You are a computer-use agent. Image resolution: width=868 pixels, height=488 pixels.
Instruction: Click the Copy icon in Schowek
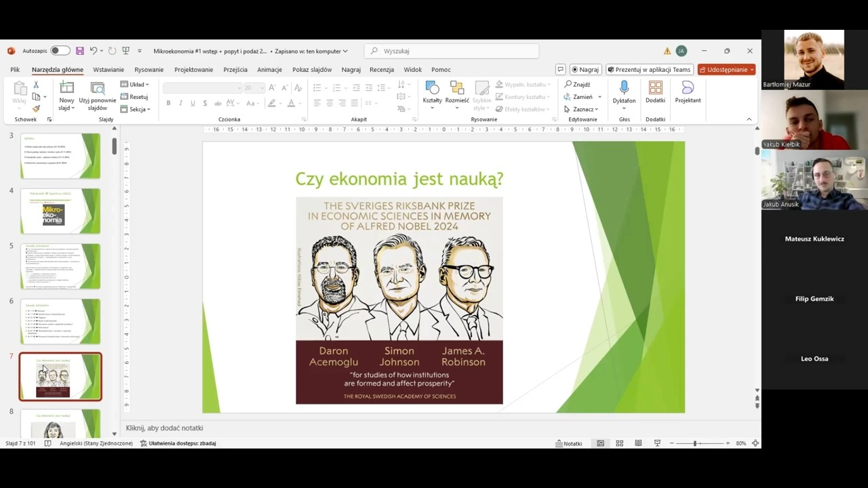[x=36, y=97]
